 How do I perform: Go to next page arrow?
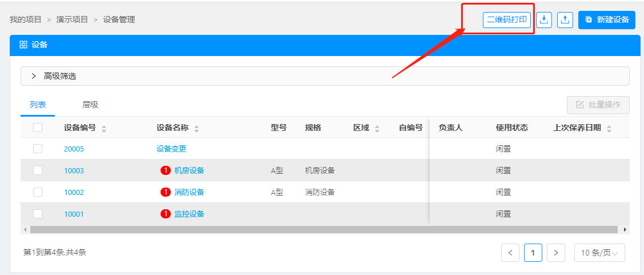[555, 253]
